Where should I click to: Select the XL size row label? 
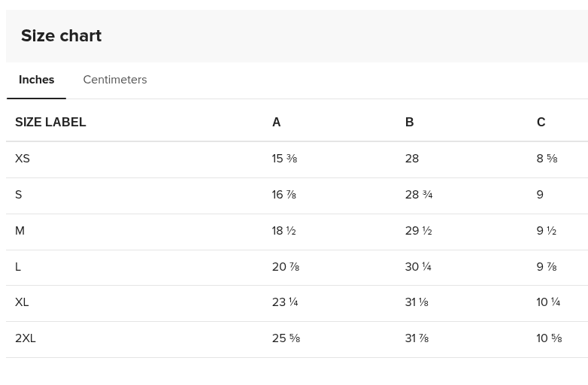pyautogui.click(x=22, y=302)
